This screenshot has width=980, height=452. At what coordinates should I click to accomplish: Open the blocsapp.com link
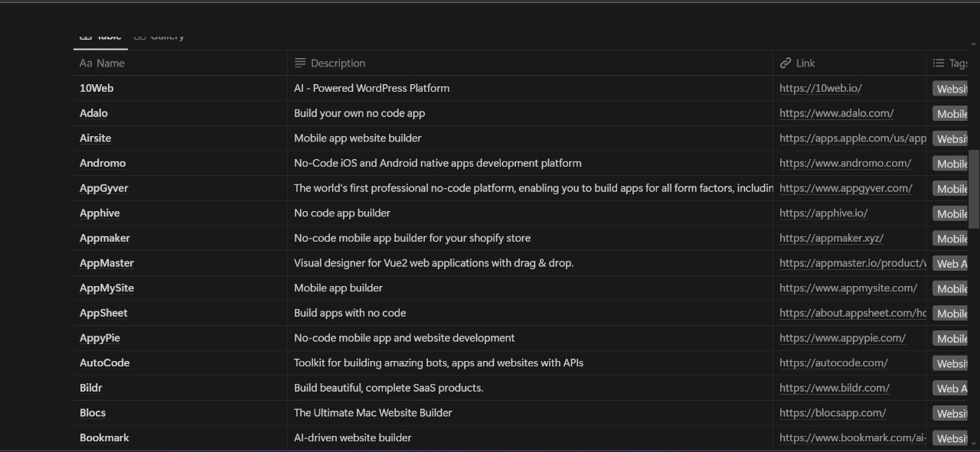tap(832, 413)
